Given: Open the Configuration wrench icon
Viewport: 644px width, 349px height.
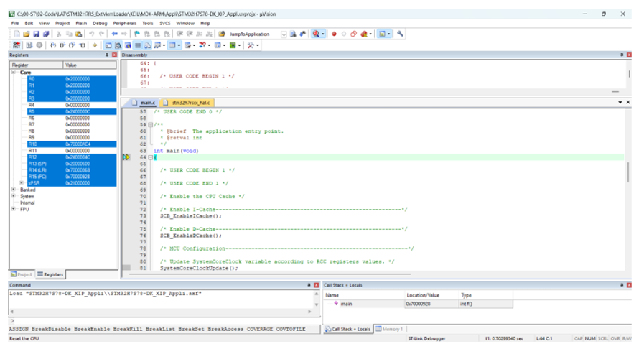Looking at the screenshot, I should 400,34.
